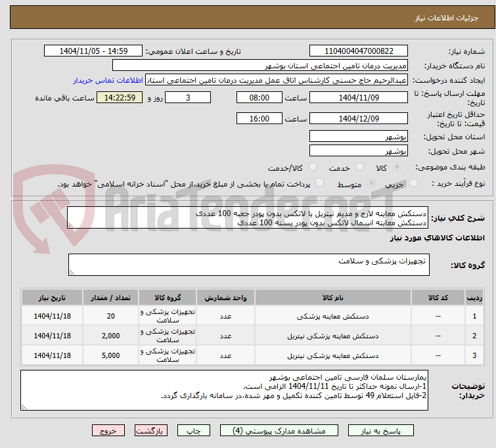Click the استان محل تحویل field
The image size is (496, 448).
tap(359, 137)
